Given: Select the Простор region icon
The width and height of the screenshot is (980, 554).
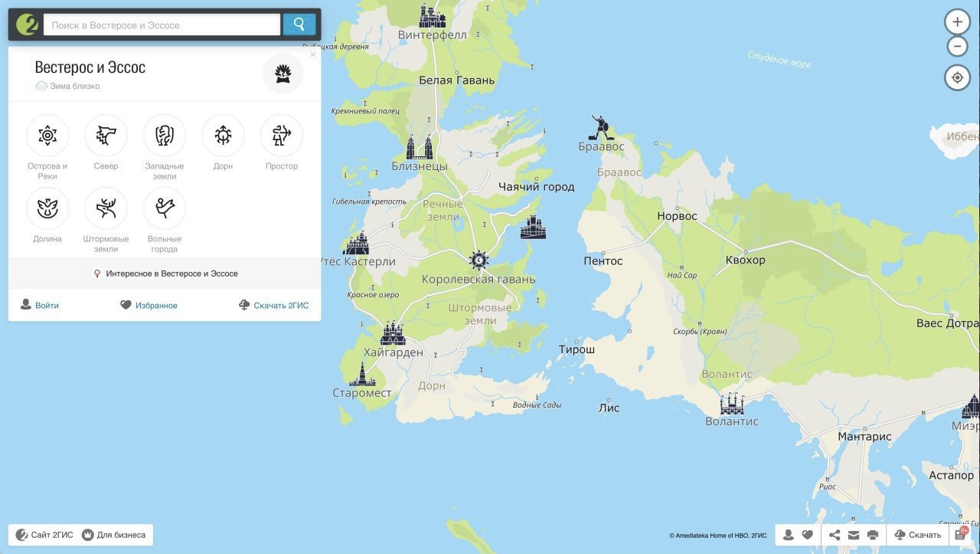Looking at the screenshot, I should pos(282,136).
